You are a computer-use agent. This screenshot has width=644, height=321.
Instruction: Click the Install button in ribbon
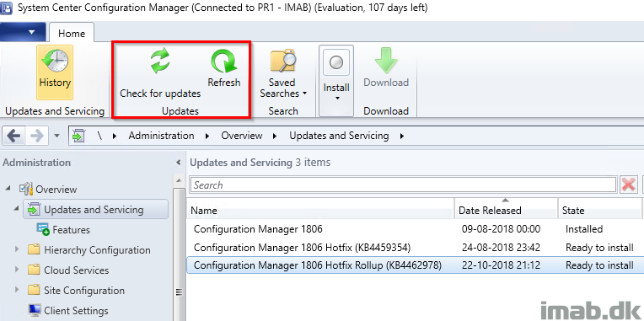(x=336, y=80)
